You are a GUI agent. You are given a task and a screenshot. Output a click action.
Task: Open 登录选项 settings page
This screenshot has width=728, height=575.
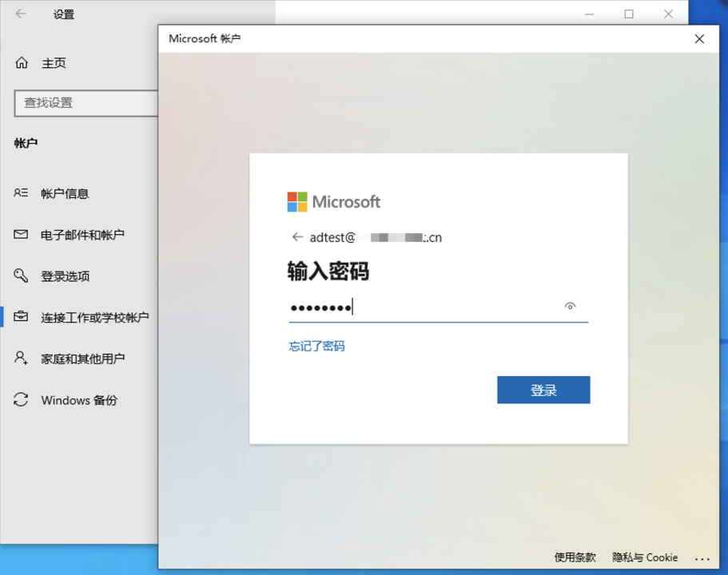pyautogui.click(x=65, y=276)
